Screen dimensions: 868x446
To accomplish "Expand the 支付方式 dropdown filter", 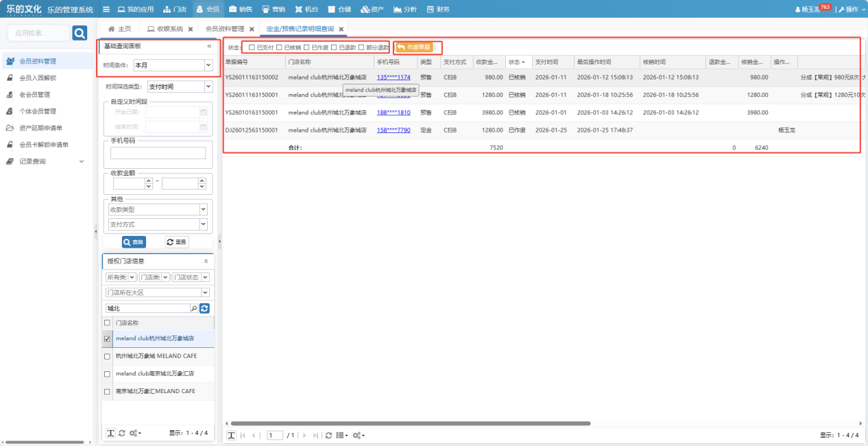I will (203, 224).
